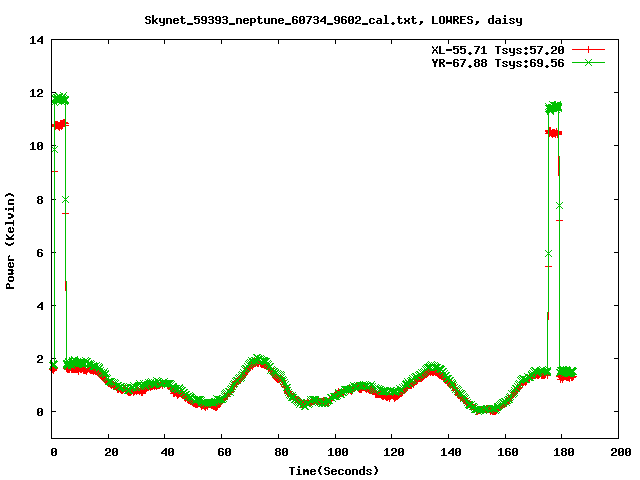Click y-axis tick label 10
Screen dimensions: 640x480
pos(37,146)
